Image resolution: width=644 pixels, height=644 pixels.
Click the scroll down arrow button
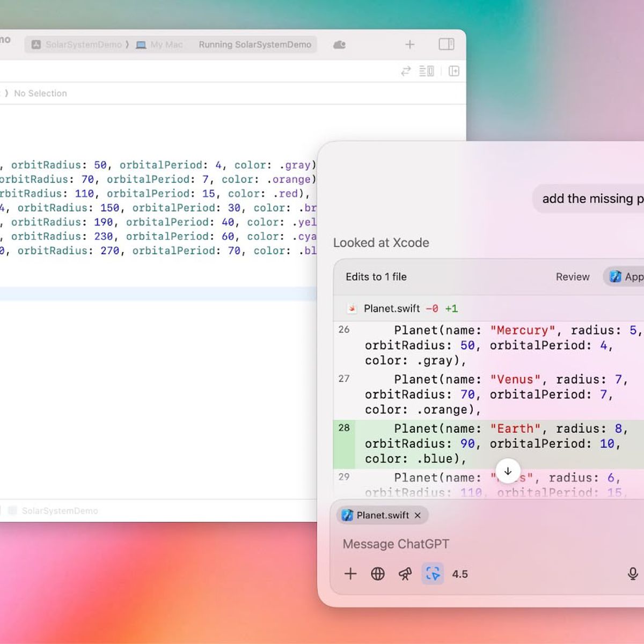pyautogui.click(x=508, y=471)
